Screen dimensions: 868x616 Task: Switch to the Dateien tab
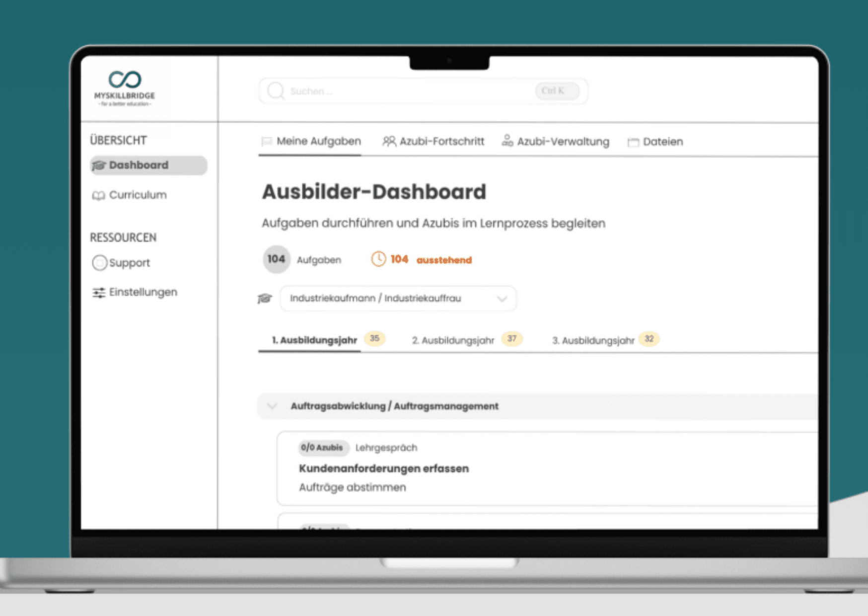(655, 142)
